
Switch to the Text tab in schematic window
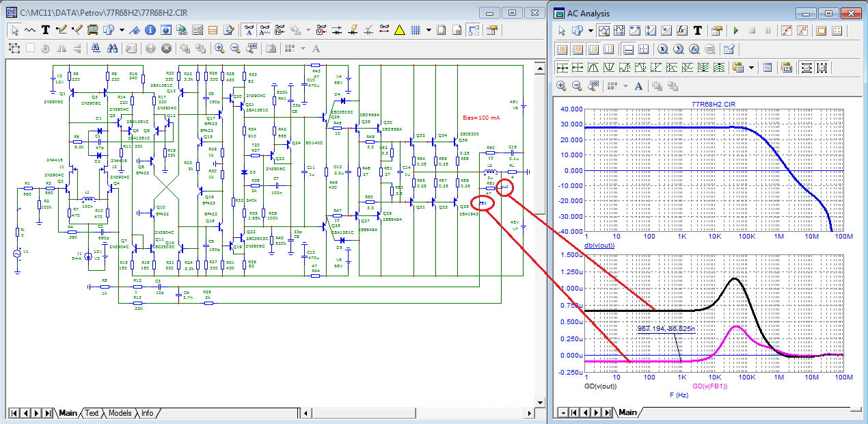point(92,413)
